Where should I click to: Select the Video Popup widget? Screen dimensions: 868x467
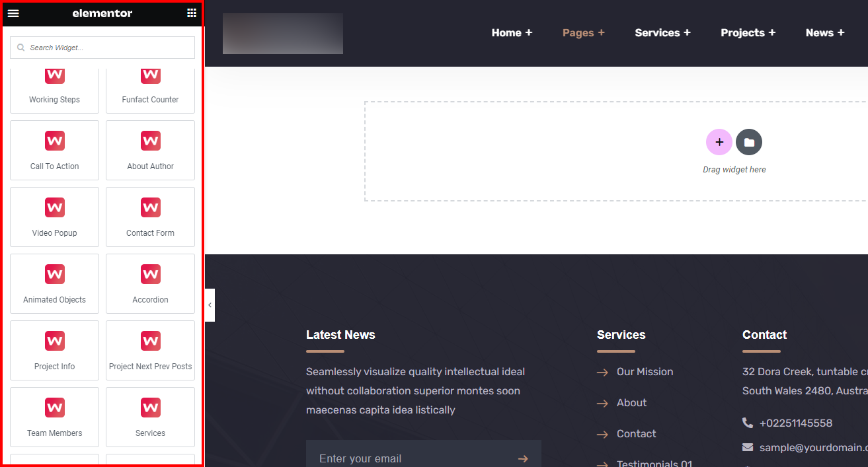click(54, 217)
